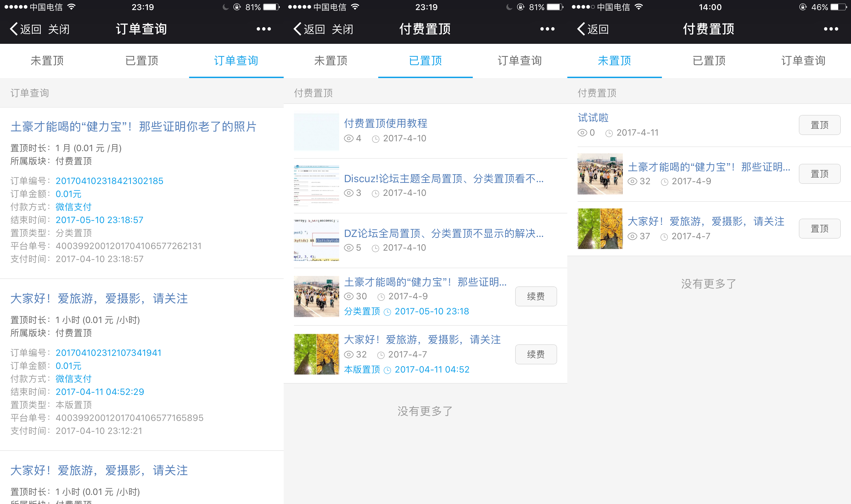Open three-dot menu on middle 付费置顶 screen
This screenshot has height=504, width=851.
click(x=547, y=29)
